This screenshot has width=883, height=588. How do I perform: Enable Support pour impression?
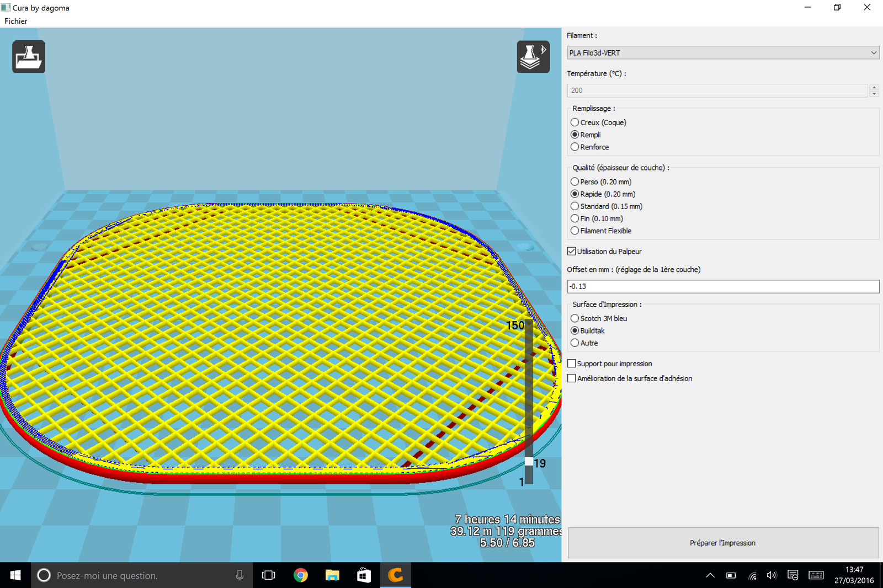[x=610, y=364]
